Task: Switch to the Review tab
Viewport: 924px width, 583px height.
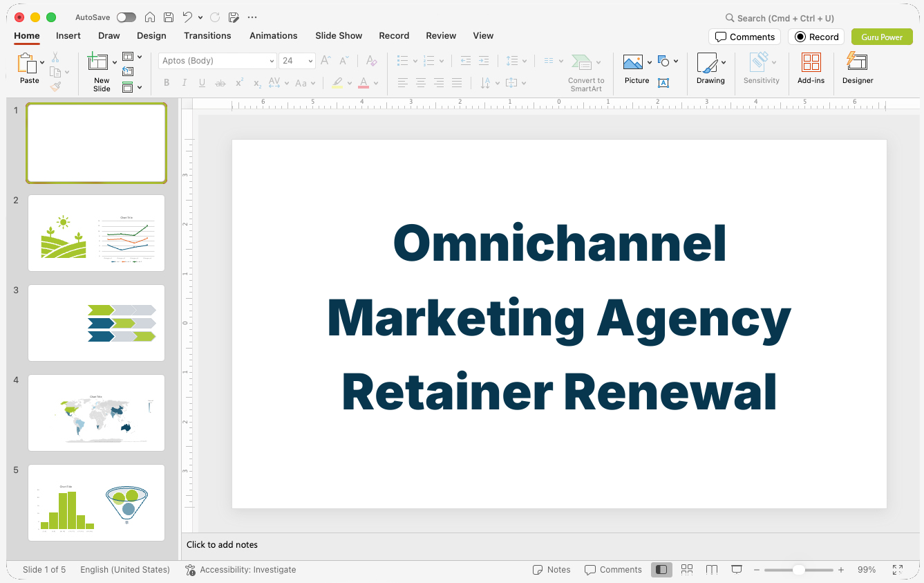Action: [x=441, y=35]
